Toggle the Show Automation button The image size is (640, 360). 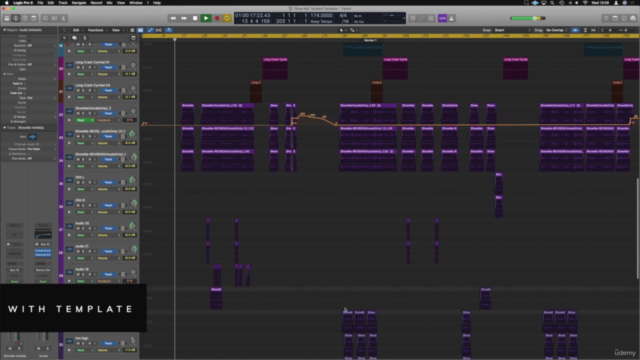click(150, 30)
